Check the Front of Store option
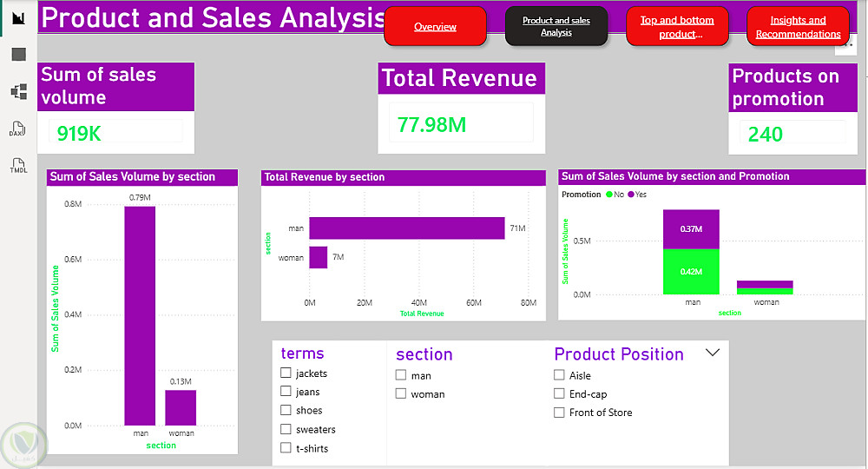The width and height of the screenshot is (868, 469). [x=559, y=413]
